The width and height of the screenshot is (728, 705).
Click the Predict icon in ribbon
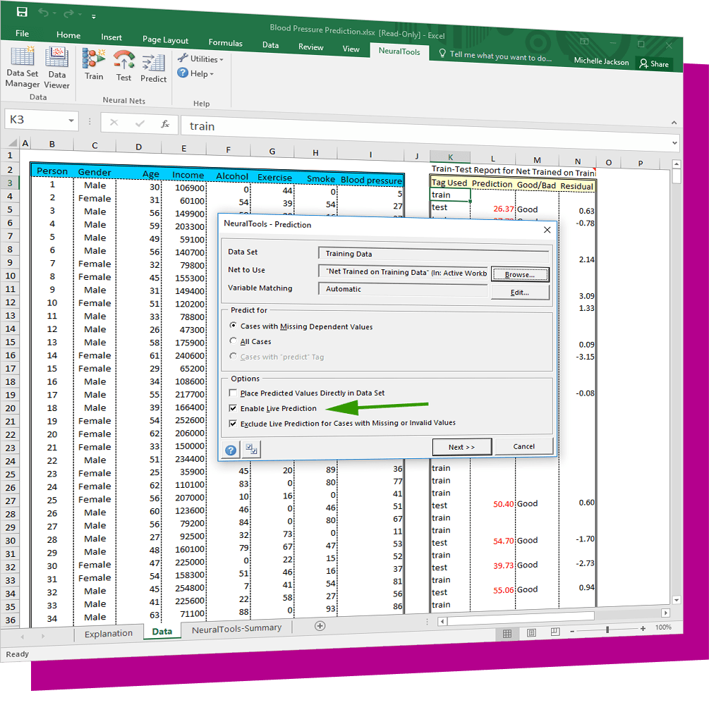coord(153,68)
